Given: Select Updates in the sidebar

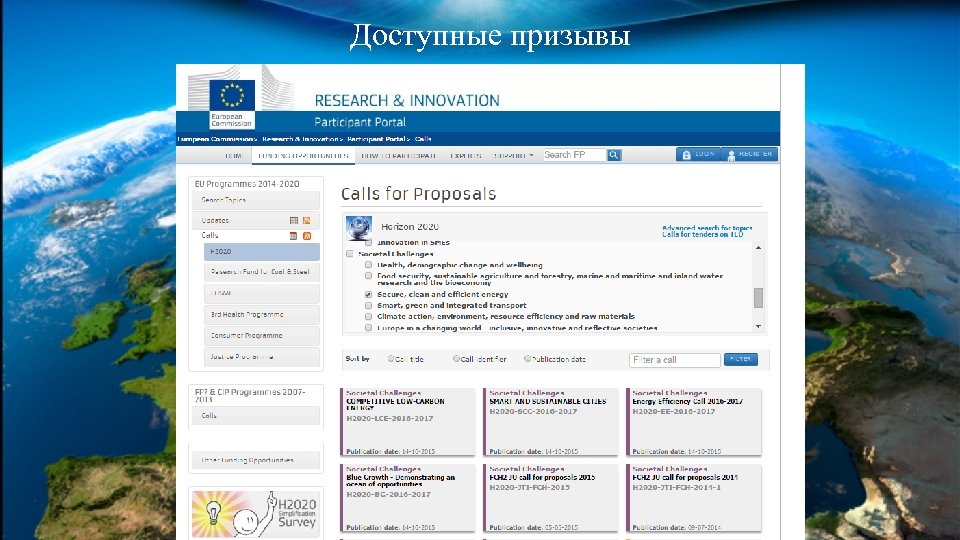Looking at the screenshot, I should [256, 220].
